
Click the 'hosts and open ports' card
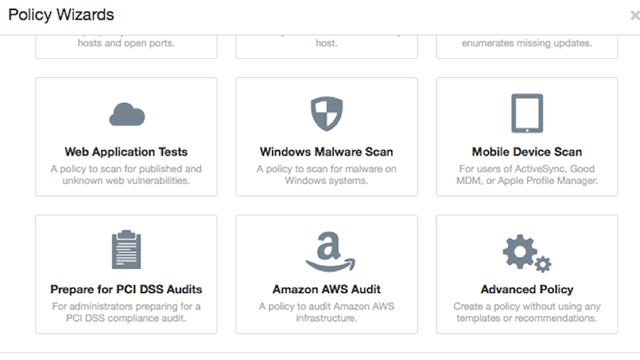point(126,47)
